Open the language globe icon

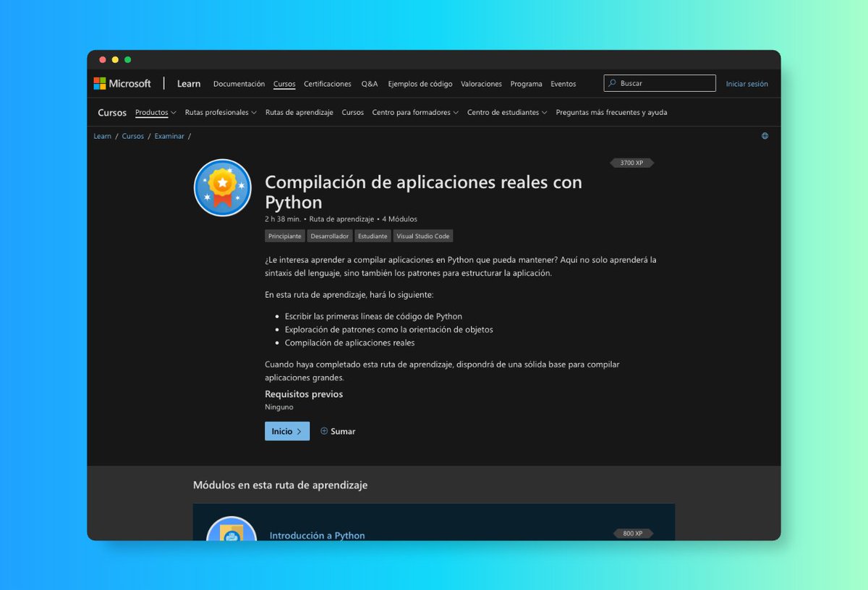[765, 136]
